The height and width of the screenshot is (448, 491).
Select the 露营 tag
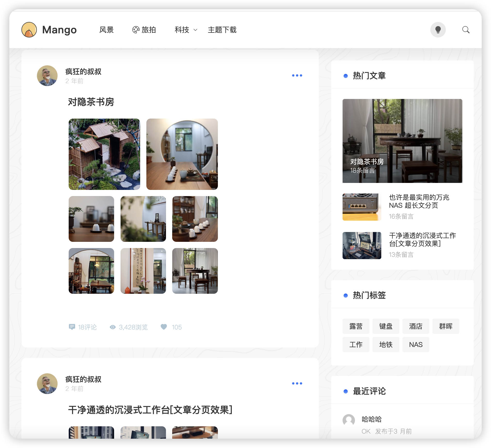tap(356, 326)
